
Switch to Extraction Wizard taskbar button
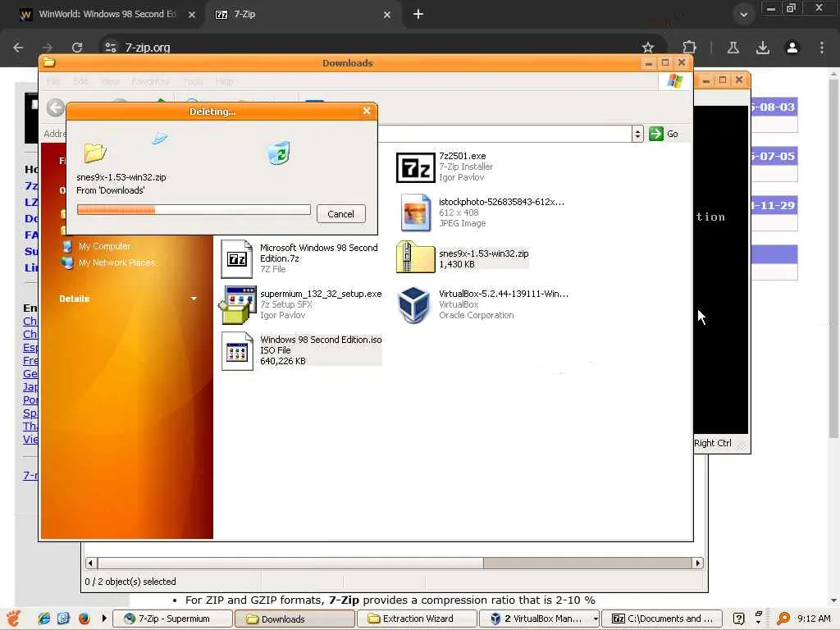[417, 619]
